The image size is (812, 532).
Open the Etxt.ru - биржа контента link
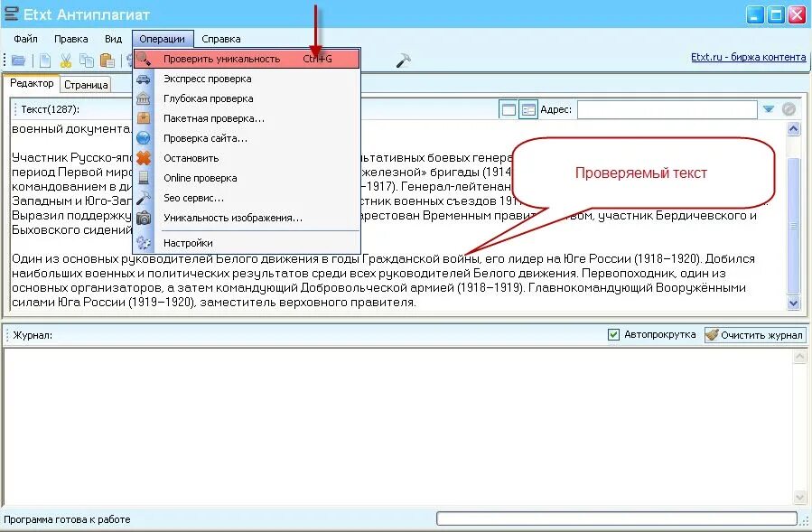coord(748,57)
